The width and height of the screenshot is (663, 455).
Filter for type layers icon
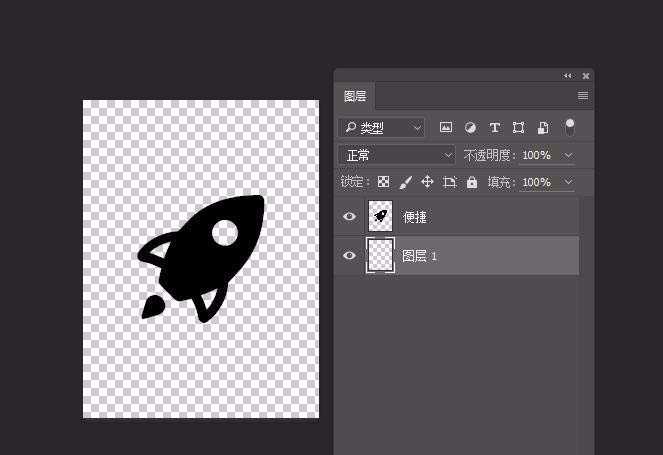pos(494,128)
